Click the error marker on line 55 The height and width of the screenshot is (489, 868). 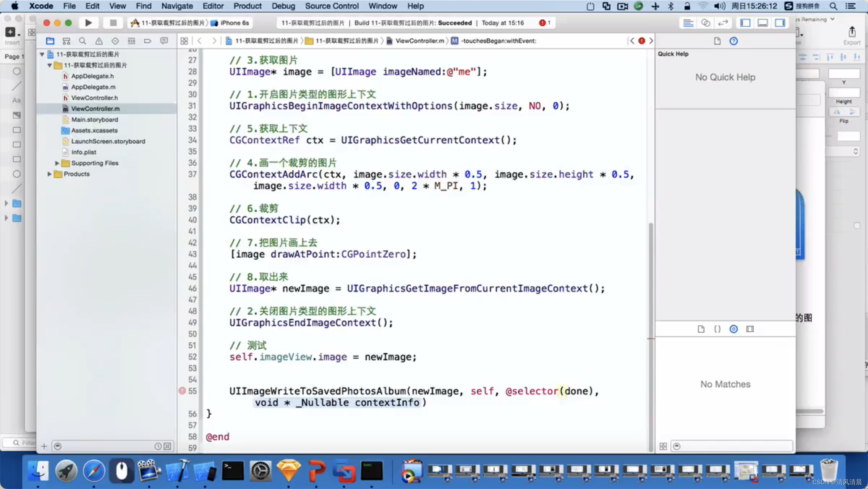182,391
